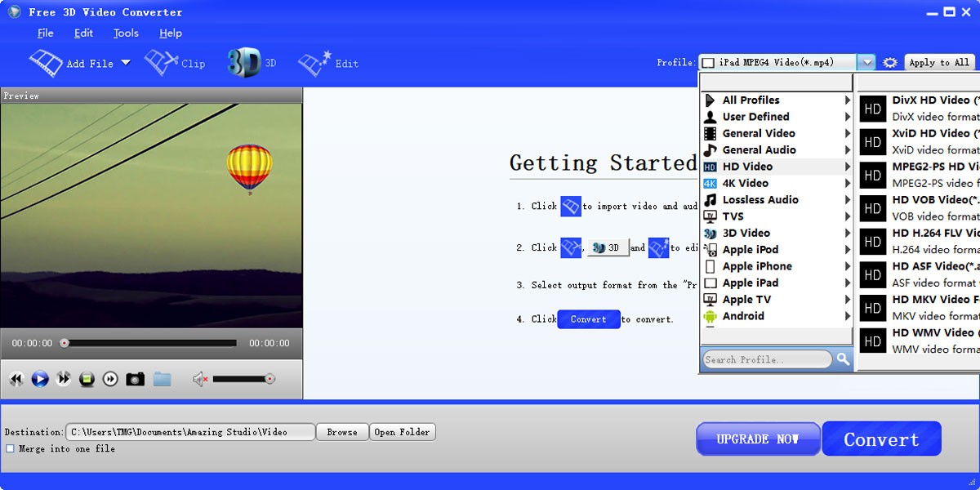Open the File menu

pyautogui.click(x=45, y=33)
